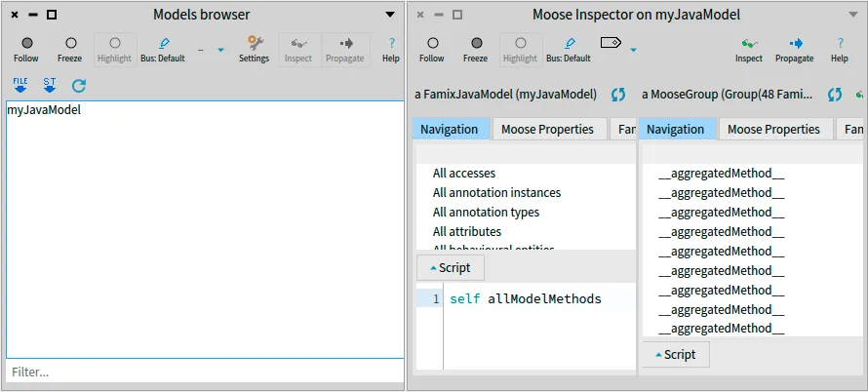The image size is (868, 392).
Task: Click the green Inspect glasses in Moose Inspector
Action: pyautogui.click(x=749, y=50)
